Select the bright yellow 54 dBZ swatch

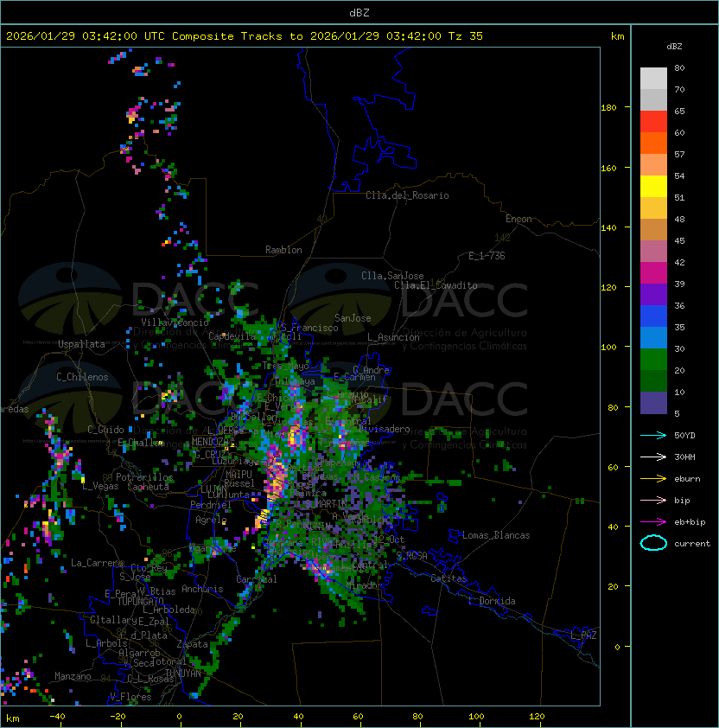click(653, 186)
